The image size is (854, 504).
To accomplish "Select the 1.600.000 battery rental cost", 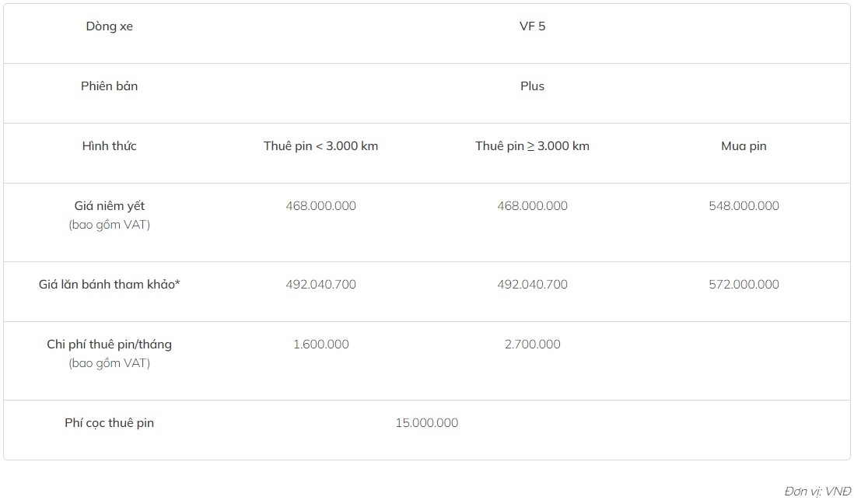I will (x=320, y=345).
